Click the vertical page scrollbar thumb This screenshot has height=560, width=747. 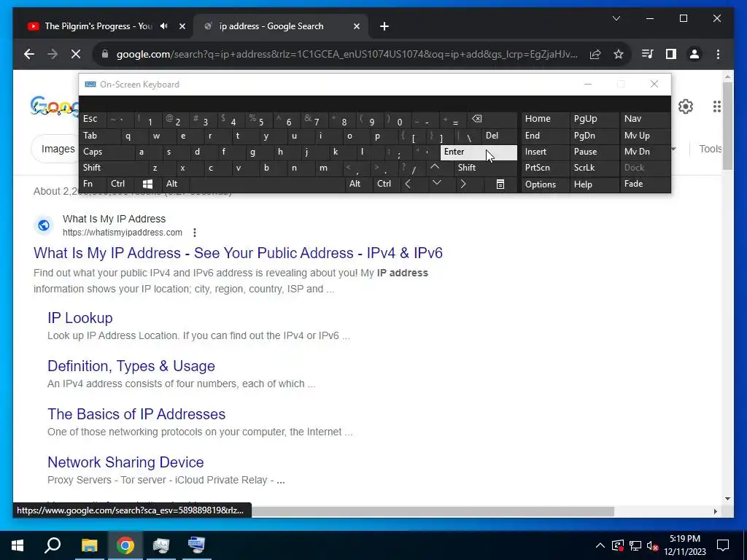click(x=727, y=125)
